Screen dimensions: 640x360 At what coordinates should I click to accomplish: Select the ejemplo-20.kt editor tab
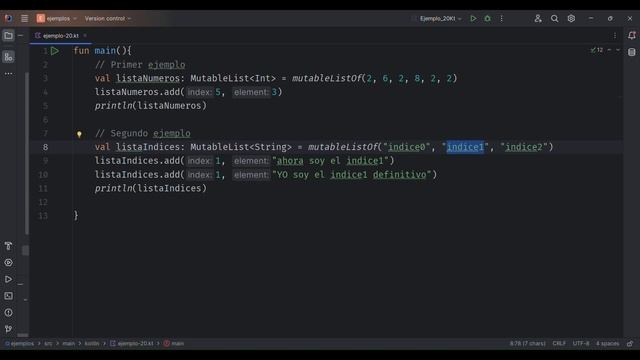[60, 36]
